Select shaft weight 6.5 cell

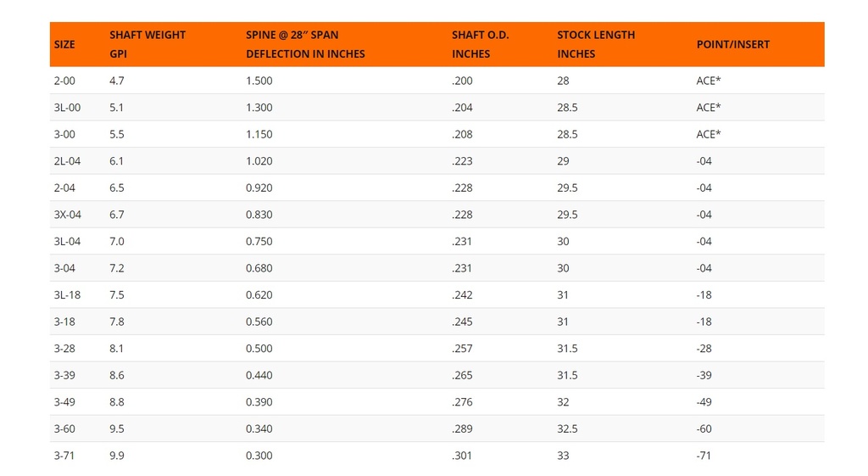pyautogui.click(x=117, y=188)
